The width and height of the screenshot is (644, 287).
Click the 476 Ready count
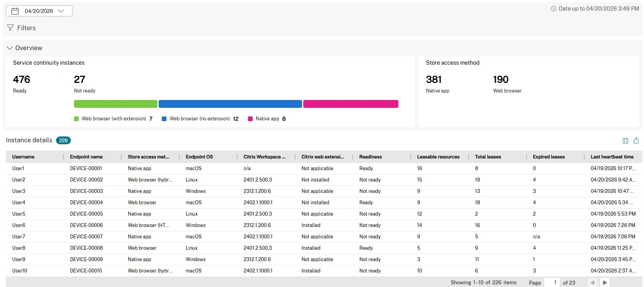(22, 80)
